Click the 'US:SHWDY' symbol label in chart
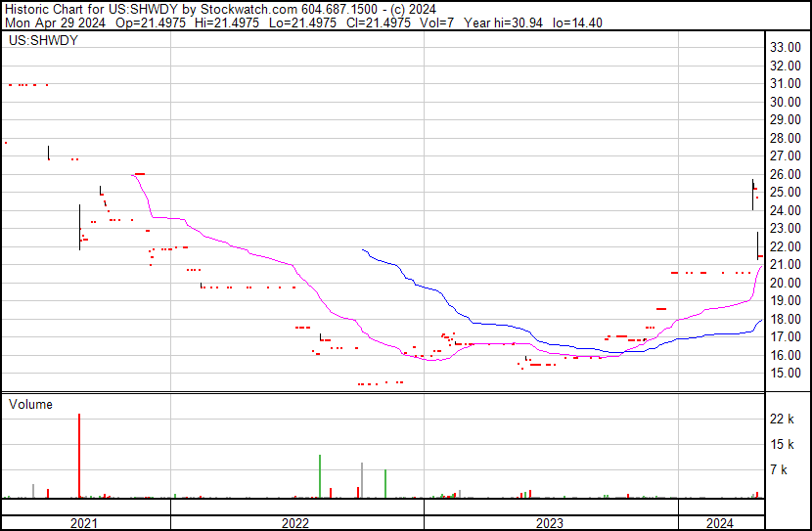This screenshot has width=812, height=531. click(43, 40)
